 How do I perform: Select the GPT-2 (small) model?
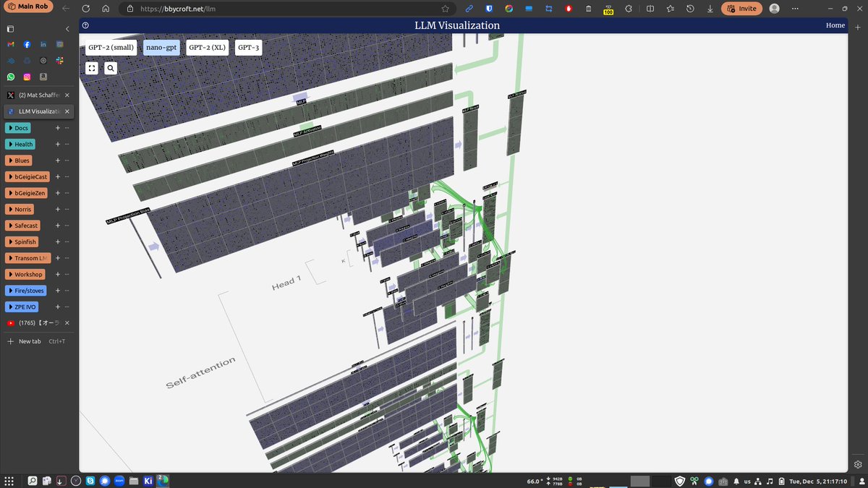(x=111, y=48)
